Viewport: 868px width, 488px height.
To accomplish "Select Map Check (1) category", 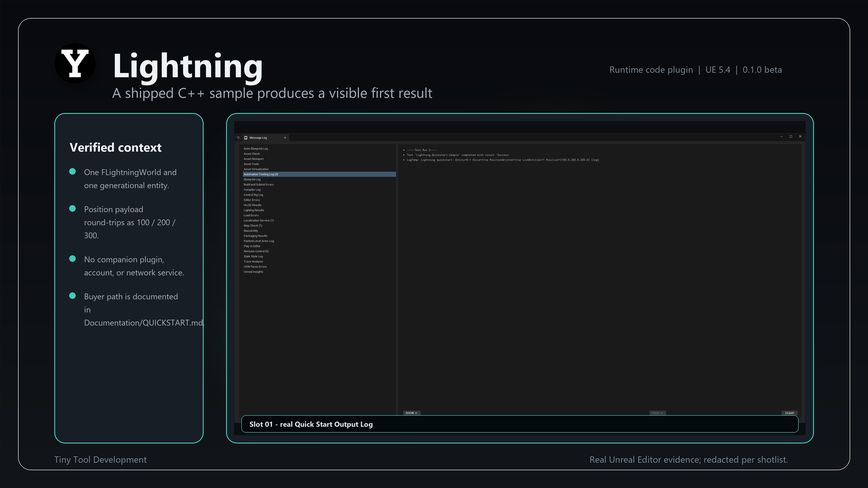I will pyautogui.click(x=319, y=225).
